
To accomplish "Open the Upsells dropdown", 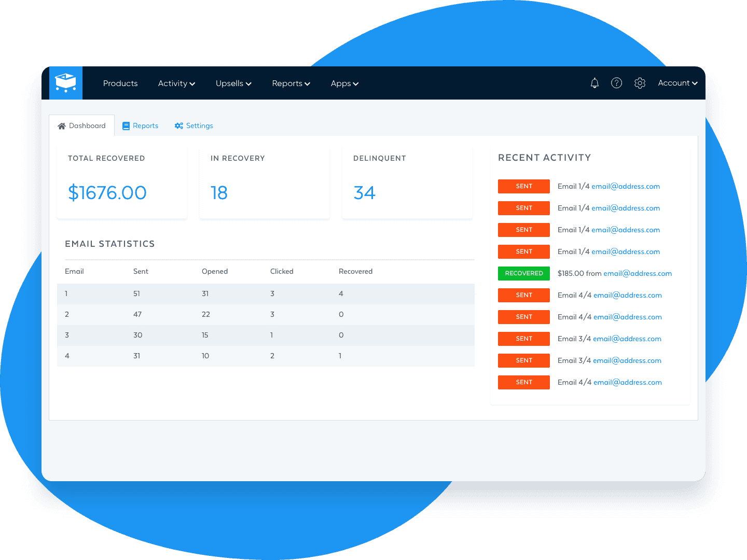I will 233,83.
